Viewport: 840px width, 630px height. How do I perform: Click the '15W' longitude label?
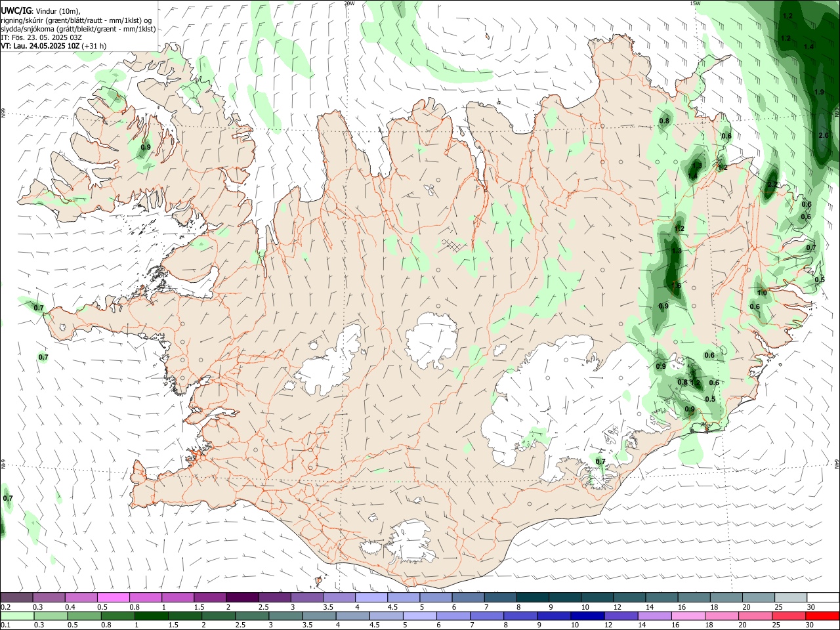pyautogui.click(x=695, y=3)
